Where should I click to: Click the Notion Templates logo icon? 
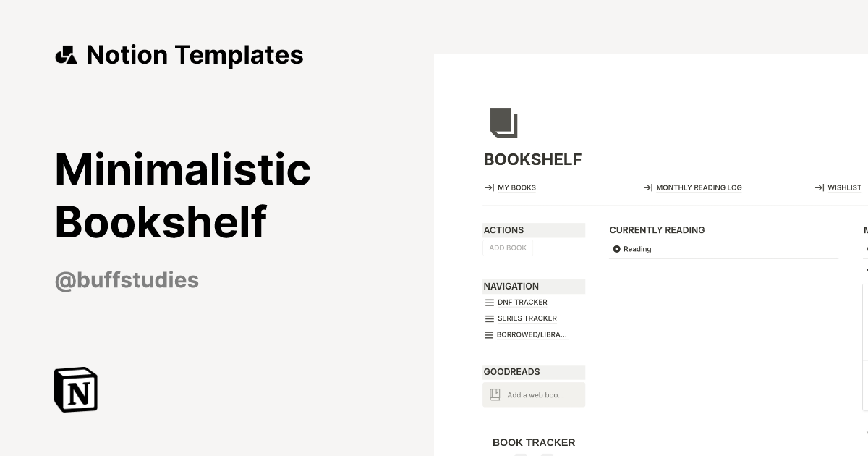point(67,54)
